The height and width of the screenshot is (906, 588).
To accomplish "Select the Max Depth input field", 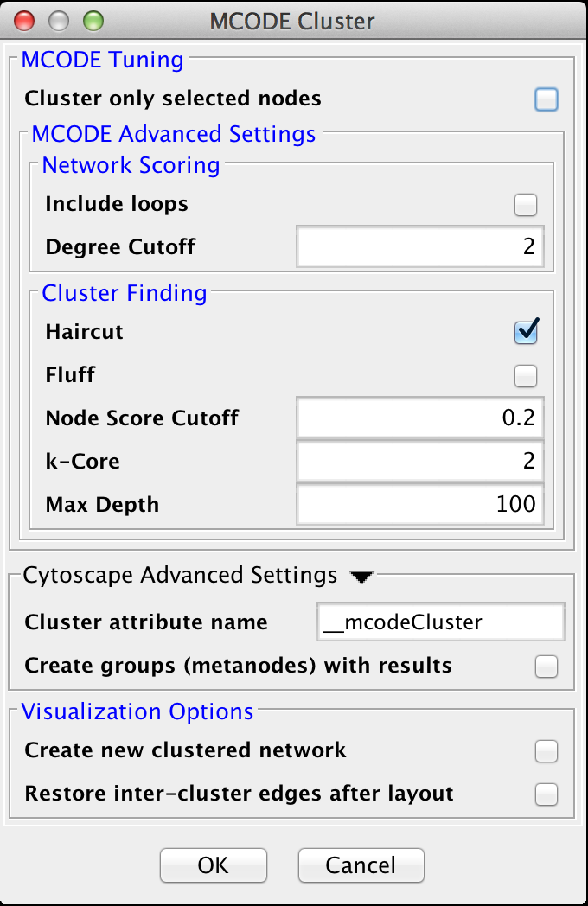I will [419, 504].
